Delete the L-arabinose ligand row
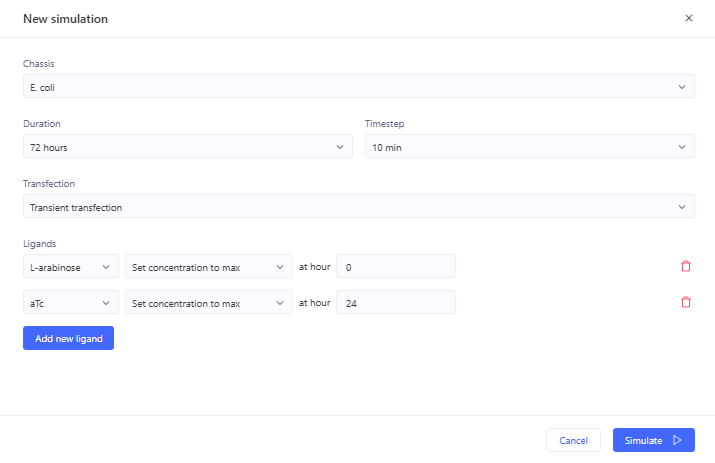This screenshot has width=715, height=463. pyautogui.click(x=686, y=266)
